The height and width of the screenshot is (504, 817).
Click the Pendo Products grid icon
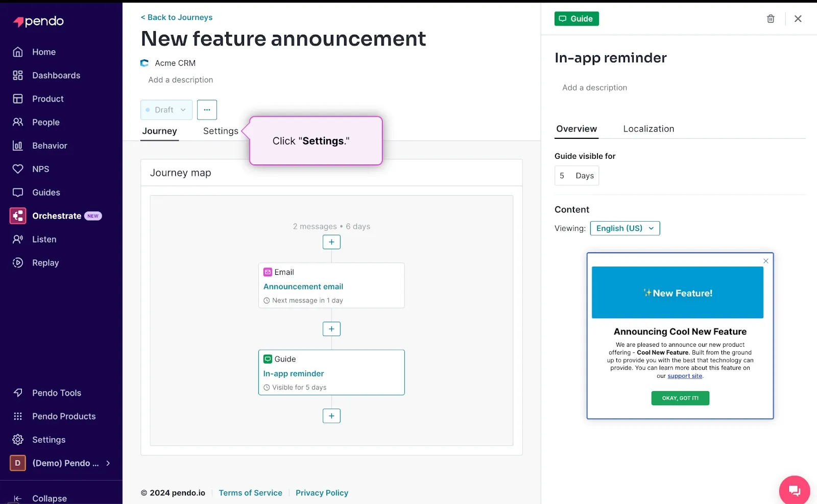(18, 416)
